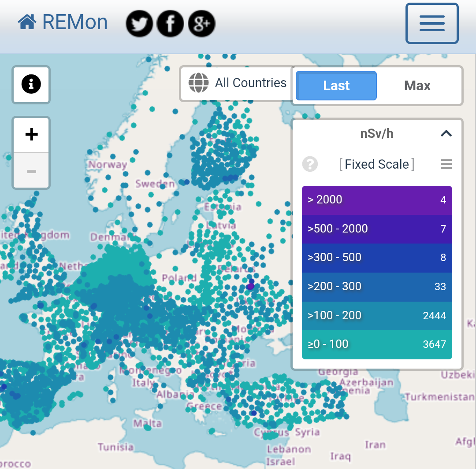Zoom in with the plus button

click(x=31, y=135)
